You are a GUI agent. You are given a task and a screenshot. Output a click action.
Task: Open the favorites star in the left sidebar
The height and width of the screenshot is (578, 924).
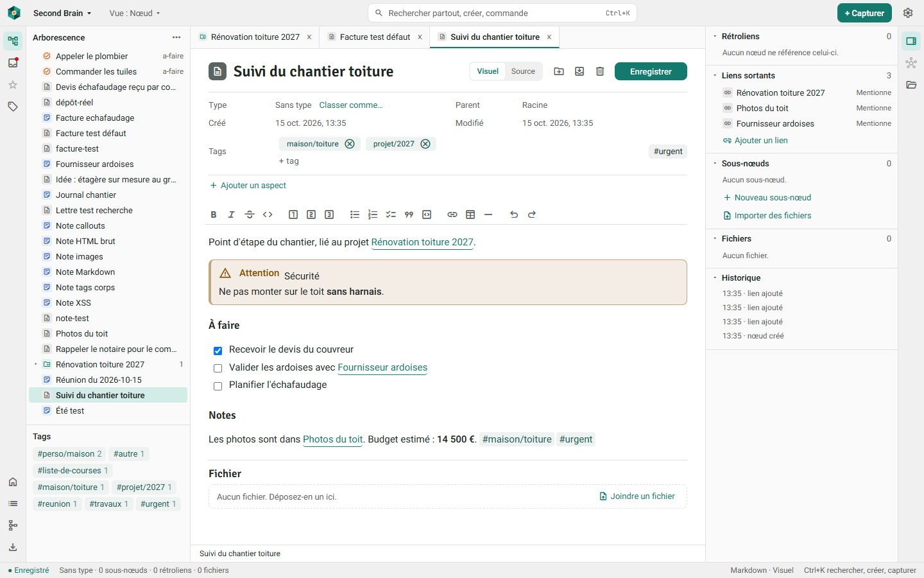(x=13, y=85)
